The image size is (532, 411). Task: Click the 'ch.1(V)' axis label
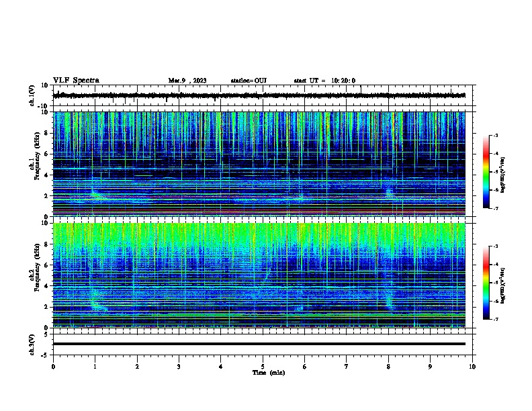point(32,95)
